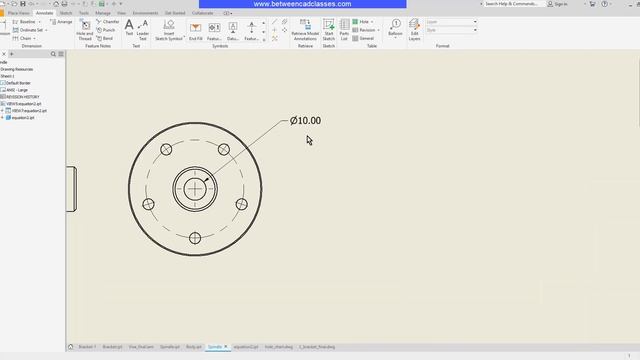Viewport: 640px width, 360px height.
Task: Go to Home from quick access toolbar
Action: [56, 4]
